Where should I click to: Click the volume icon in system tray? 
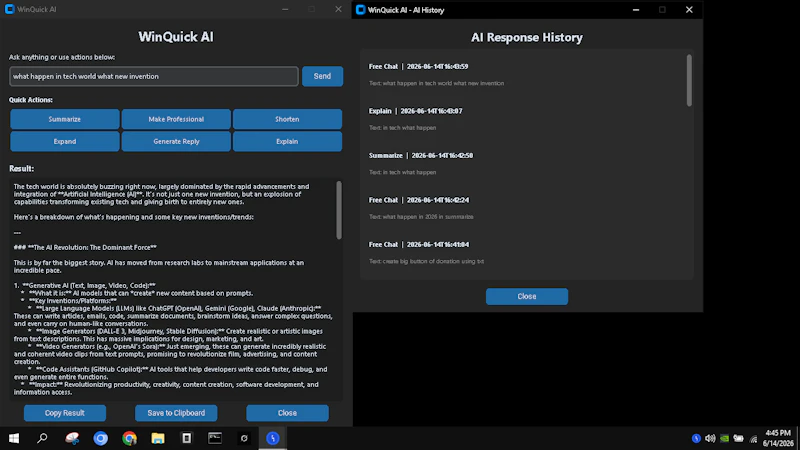pyautogui.click(x=710, y=438)
